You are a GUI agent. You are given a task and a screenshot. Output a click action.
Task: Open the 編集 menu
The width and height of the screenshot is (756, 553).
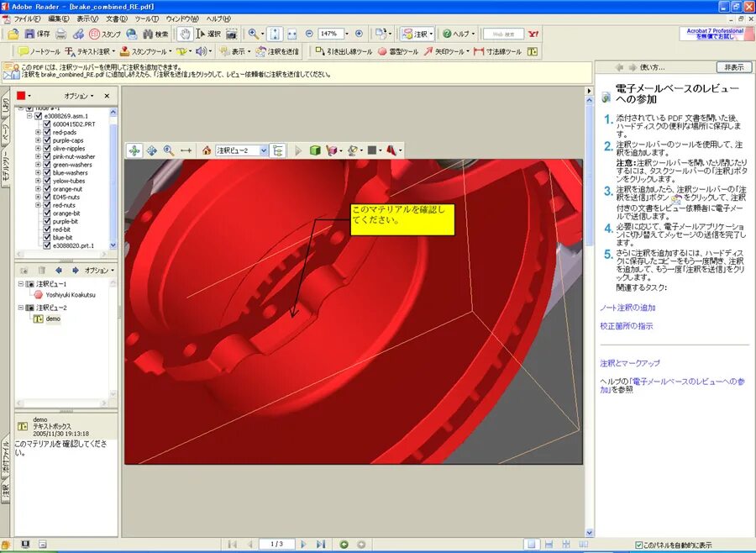[58, 18]
